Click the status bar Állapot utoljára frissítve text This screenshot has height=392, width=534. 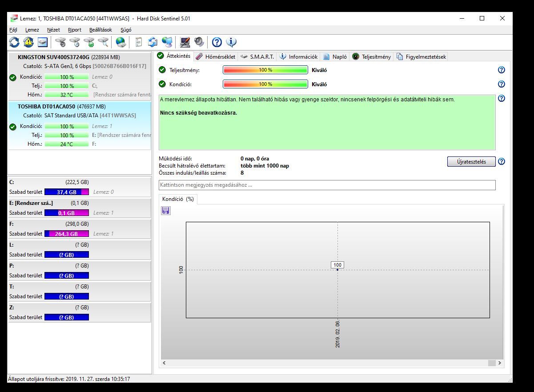(69, 379)
